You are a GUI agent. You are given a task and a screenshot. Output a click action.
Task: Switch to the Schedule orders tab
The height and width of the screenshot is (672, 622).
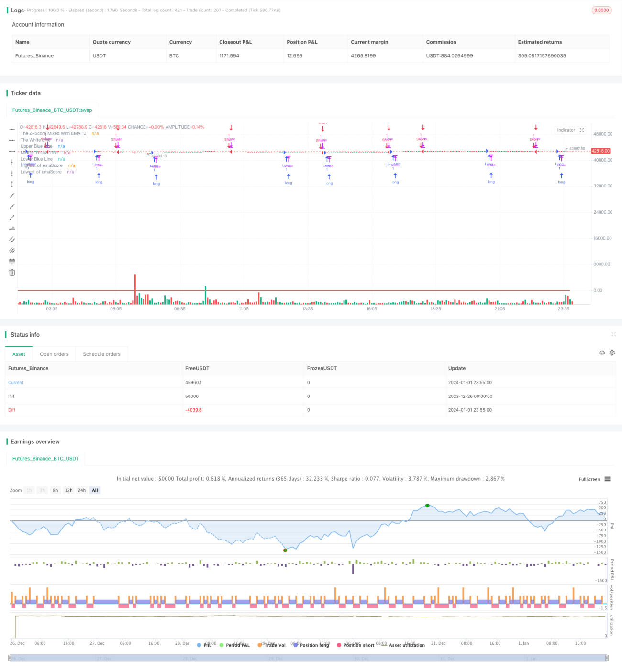101,354
